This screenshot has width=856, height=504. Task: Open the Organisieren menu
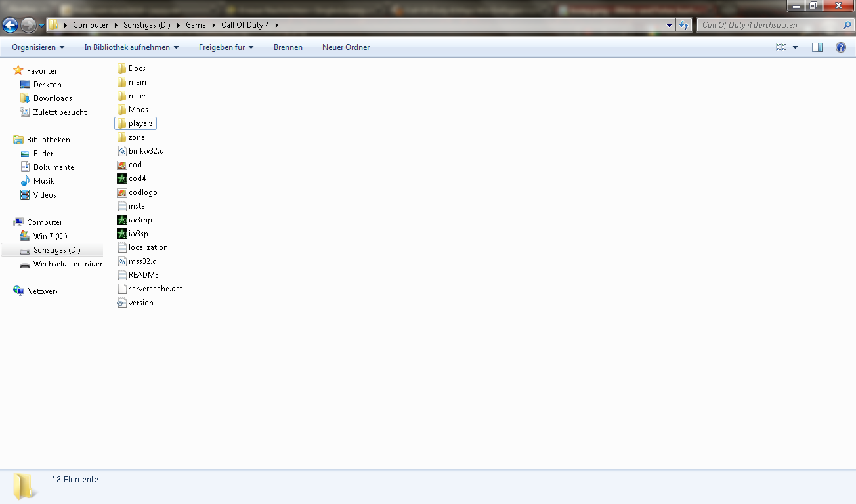pos(38,47)
